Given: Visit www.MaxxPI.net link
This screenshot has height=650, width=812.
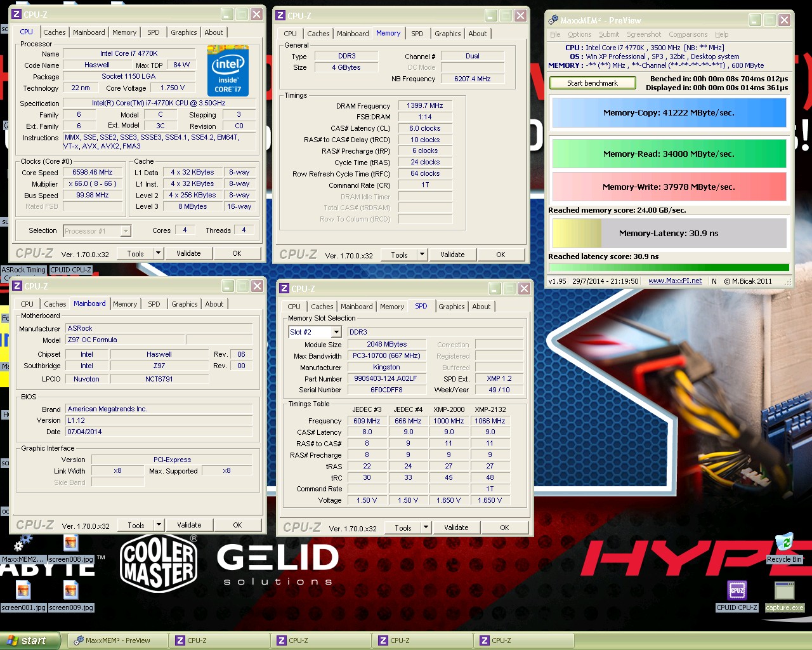Looking at the screenshot, I should [675, 281].
